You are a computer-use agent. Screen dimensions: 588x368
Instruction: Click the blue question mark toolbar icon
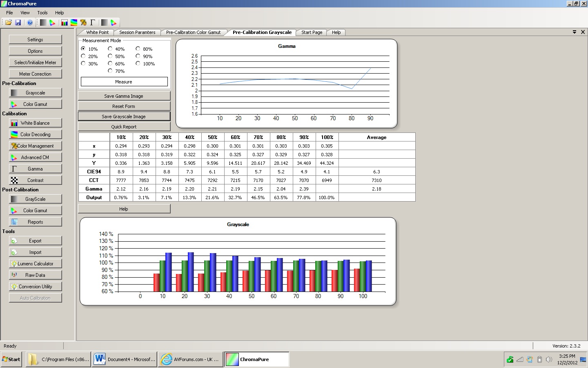30,22
